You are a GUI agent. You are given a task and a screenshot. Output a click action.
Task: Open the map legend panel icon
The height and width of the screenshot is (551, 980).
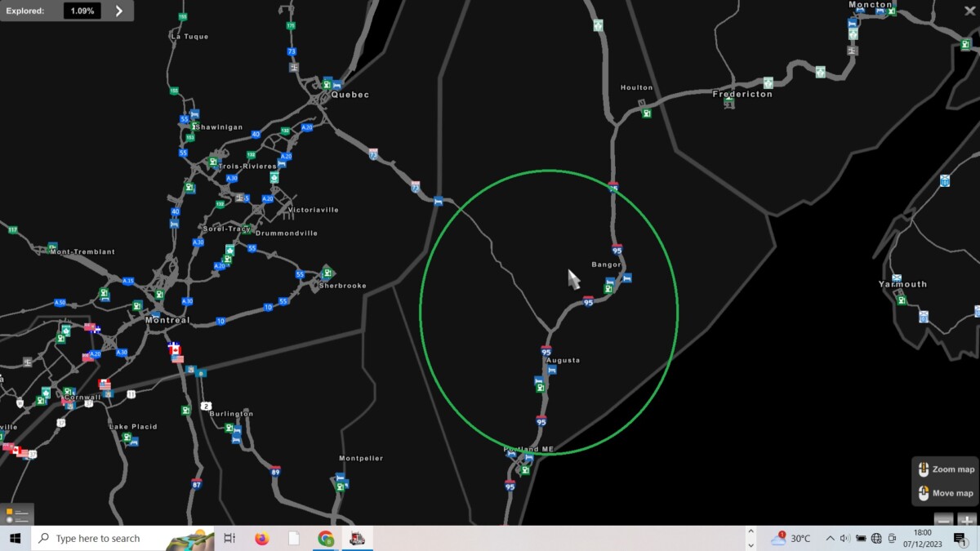(17, 515)
